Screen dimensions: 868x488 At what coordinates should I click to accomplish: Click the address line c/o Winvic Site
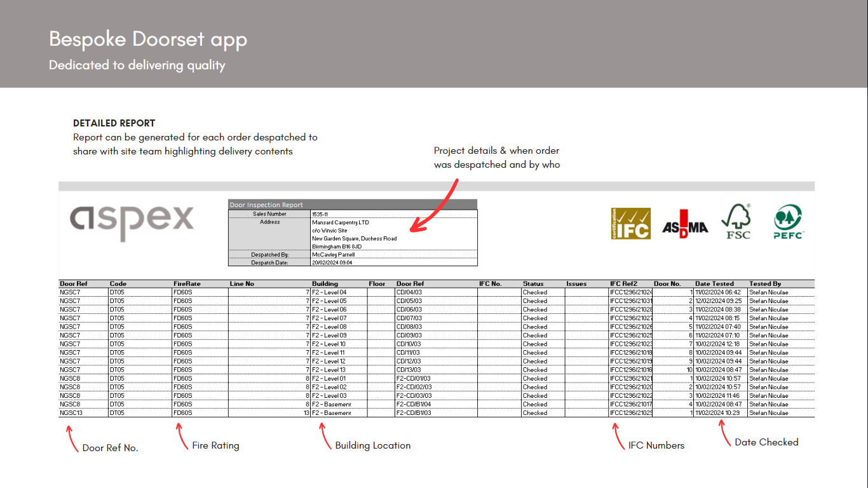pyautogui.click(x=330, y=231)
